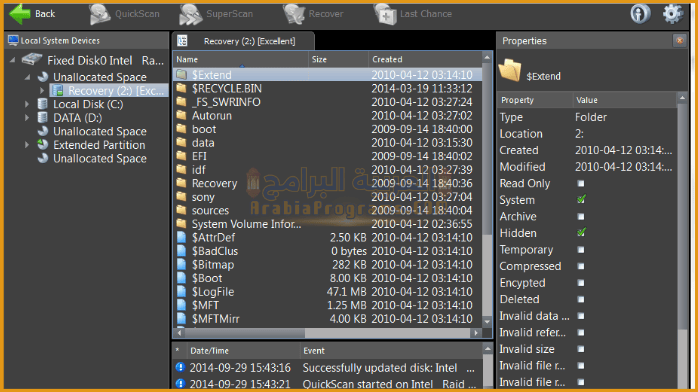
Task: Click the $AttrDef file icon
Action: pyautogui.click(x=181, y=237)
